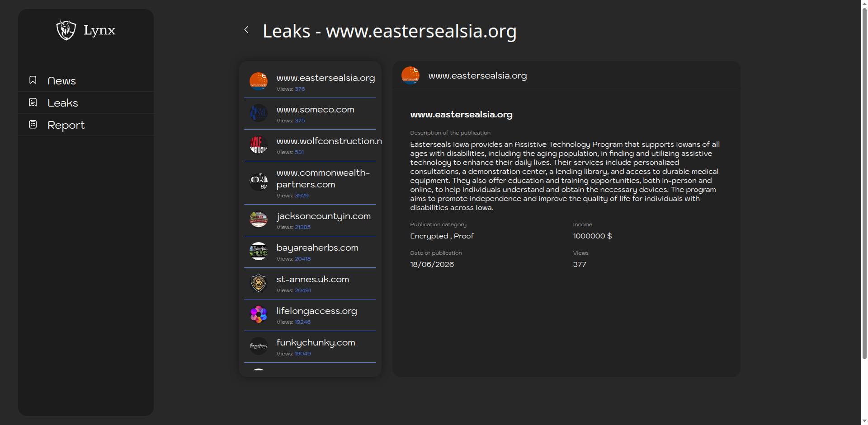Select the funkychunky.com leak entry

310,347
